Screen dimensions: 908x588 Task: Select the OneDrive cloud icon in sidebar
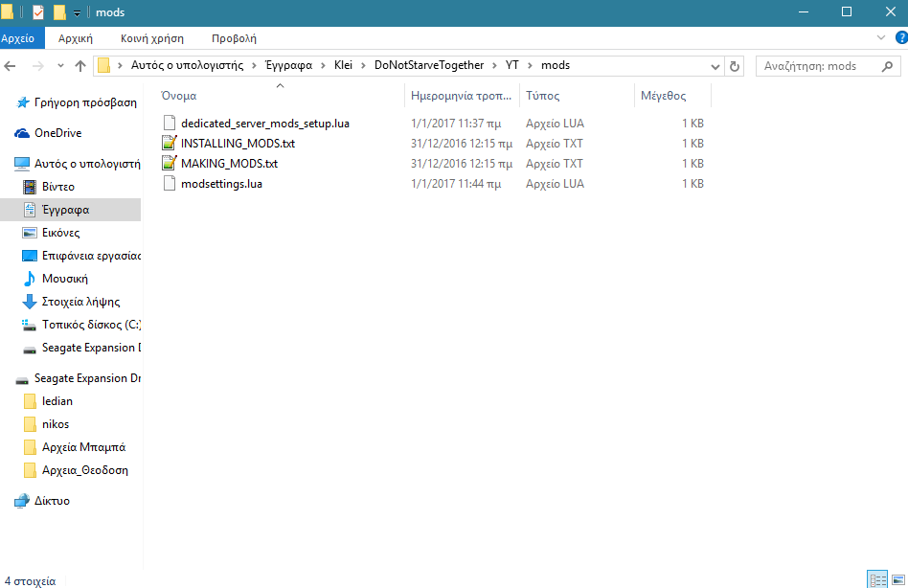(22, 133)
